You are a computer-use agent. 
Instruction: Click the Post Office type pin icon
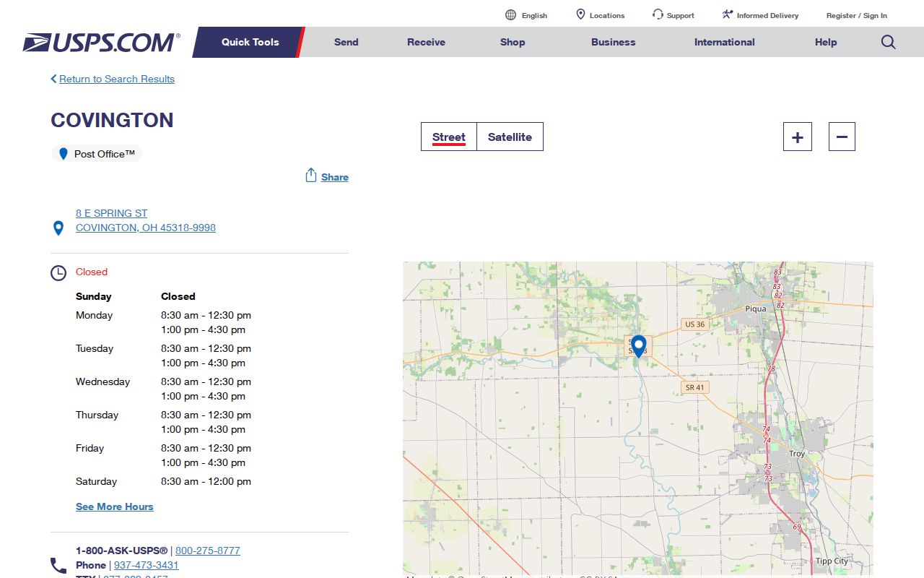(64, 154)
